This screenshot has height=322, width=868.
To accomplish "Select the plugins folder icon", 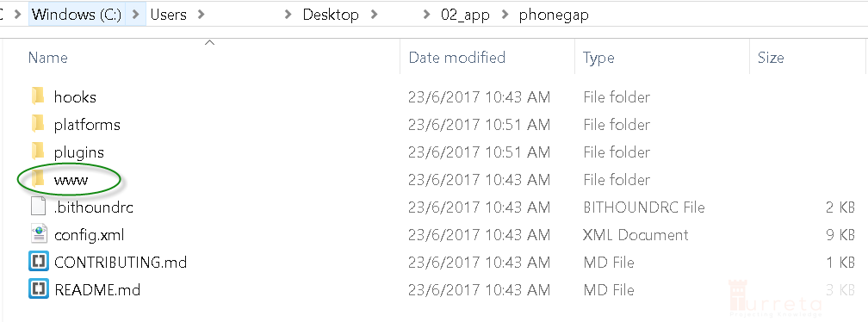I will pyautogui.click(x=38, y=152).
